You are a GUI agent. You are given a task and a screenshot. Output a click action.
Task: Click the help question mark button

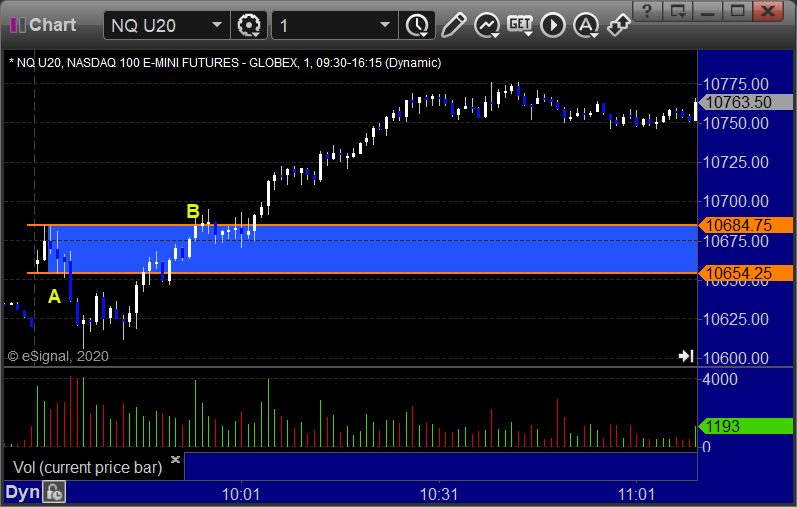(x=647, y=11)
